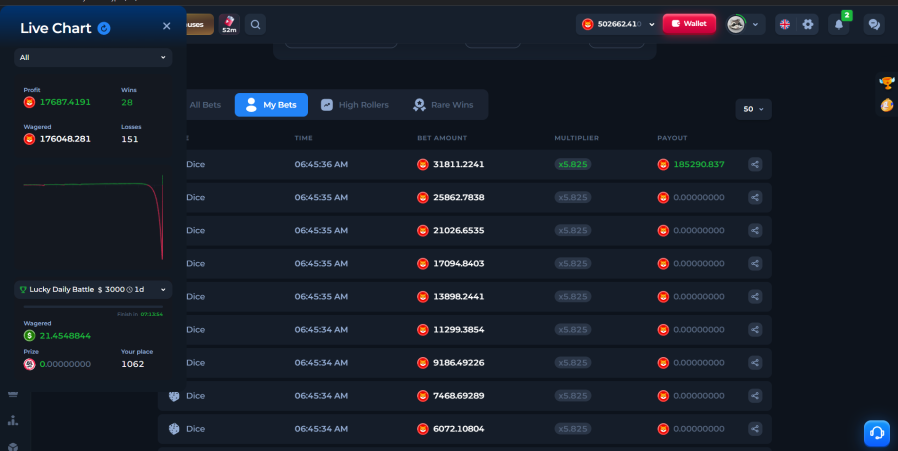Click the trophy icon on right edge

(887, 83)
